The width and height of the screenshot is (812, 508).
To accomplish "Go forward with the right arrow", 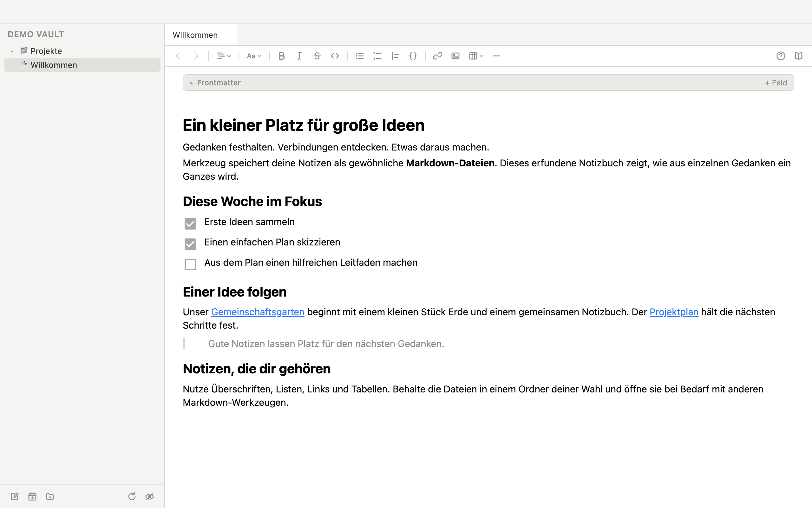I will [x=196, y=56].
